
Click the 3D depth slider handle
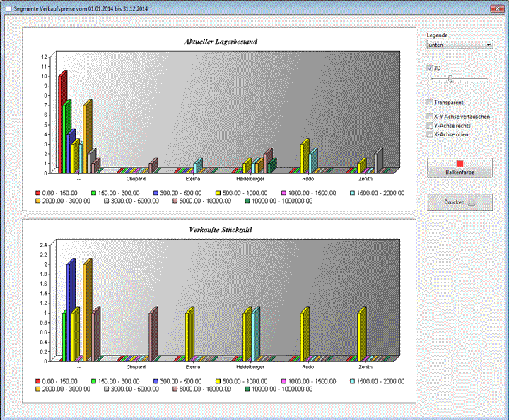450,78
